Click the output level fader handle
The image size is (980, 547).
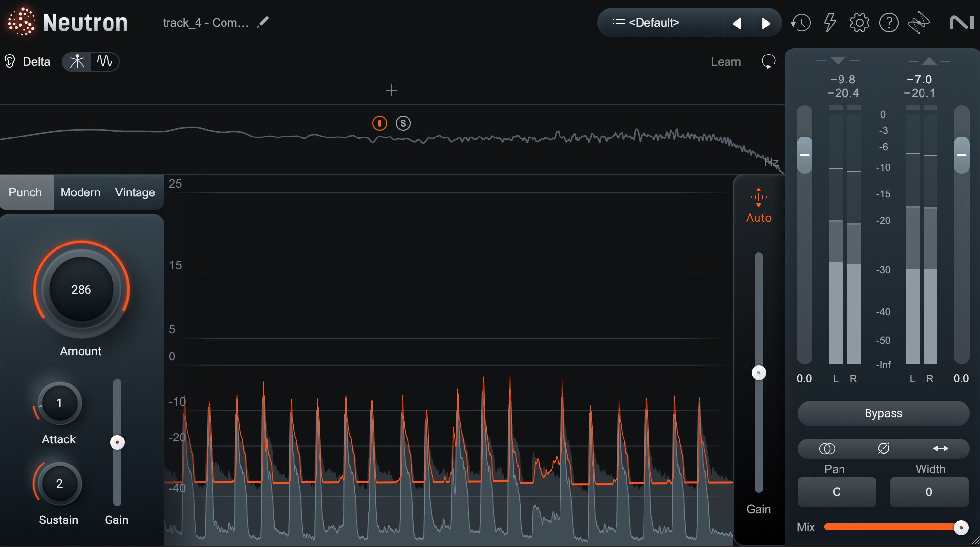coord(962,155)
